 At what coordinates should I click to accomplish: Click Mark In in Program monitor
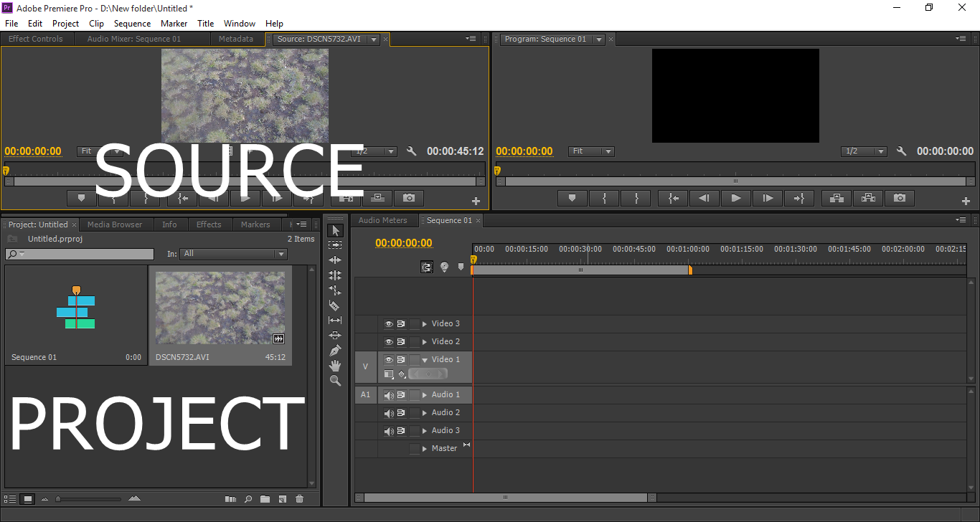[604, 198]
